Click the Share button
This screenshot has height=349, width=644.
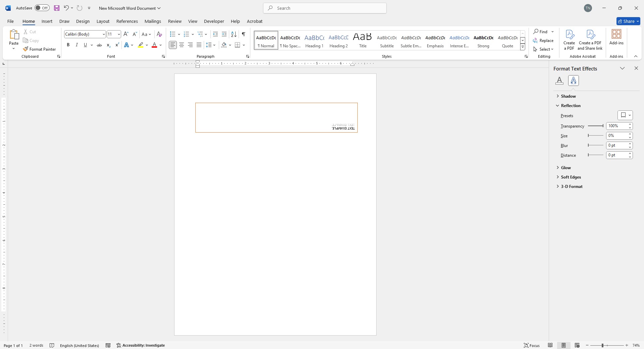point(628,21)
